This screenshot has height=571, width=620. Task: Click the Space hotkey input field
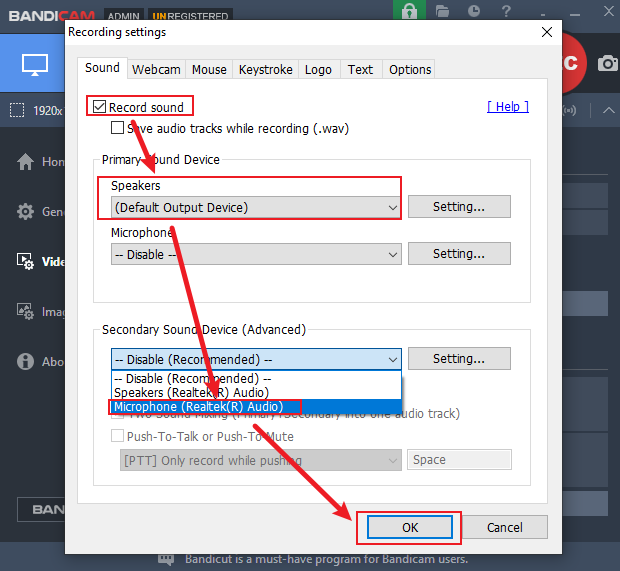459,459
